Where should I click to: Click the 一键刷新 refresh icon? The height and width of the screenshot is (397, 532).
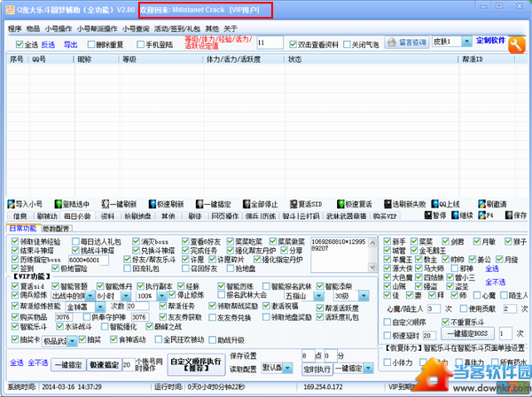[x=106, y=204]
